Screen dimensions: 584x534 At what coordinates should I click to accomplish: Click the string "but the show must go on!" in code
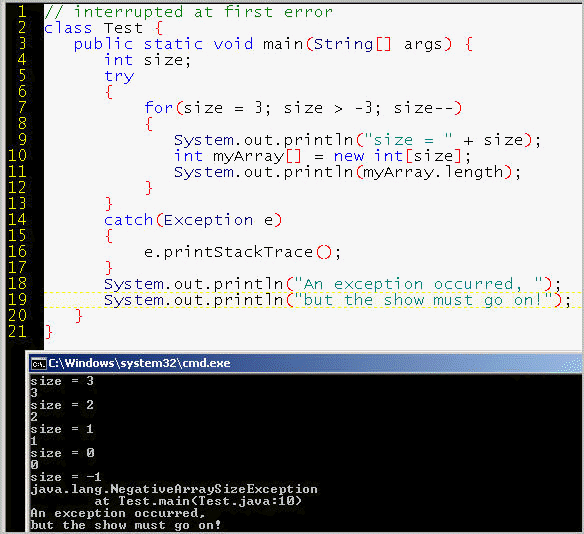point(427,300)
